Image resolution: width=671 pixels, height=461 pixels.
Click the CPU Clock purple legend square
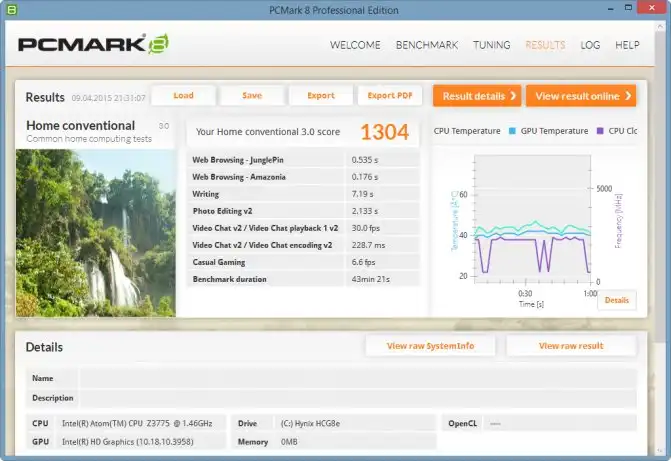point(600,131)
